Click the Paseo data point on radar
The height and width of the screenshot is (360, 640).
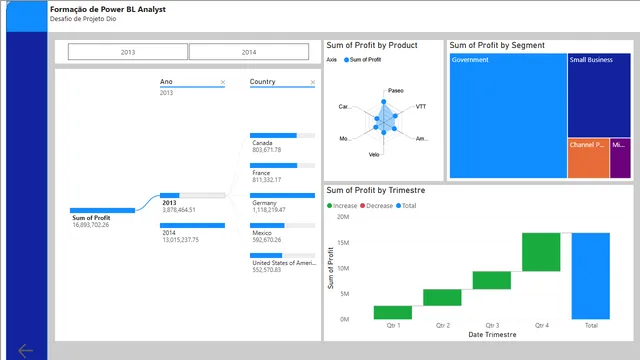pyautogui.click(x=384, y=102)
